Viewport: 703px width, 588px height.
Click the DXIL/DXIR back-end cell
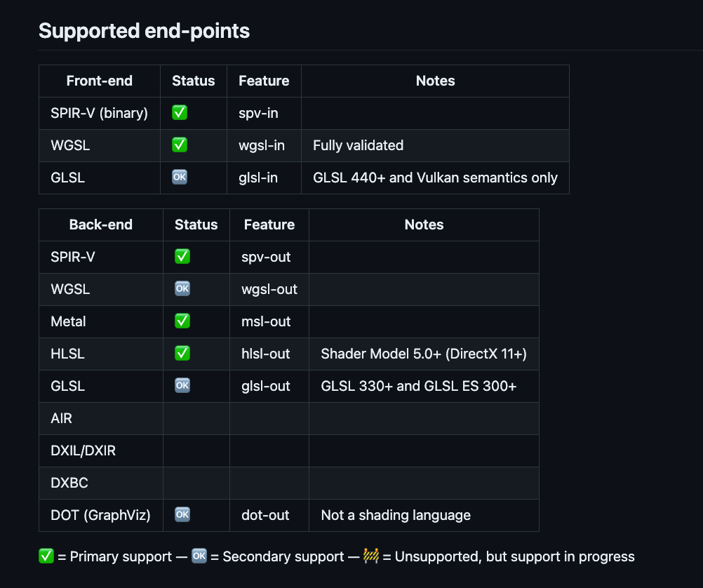click(83, 450)
